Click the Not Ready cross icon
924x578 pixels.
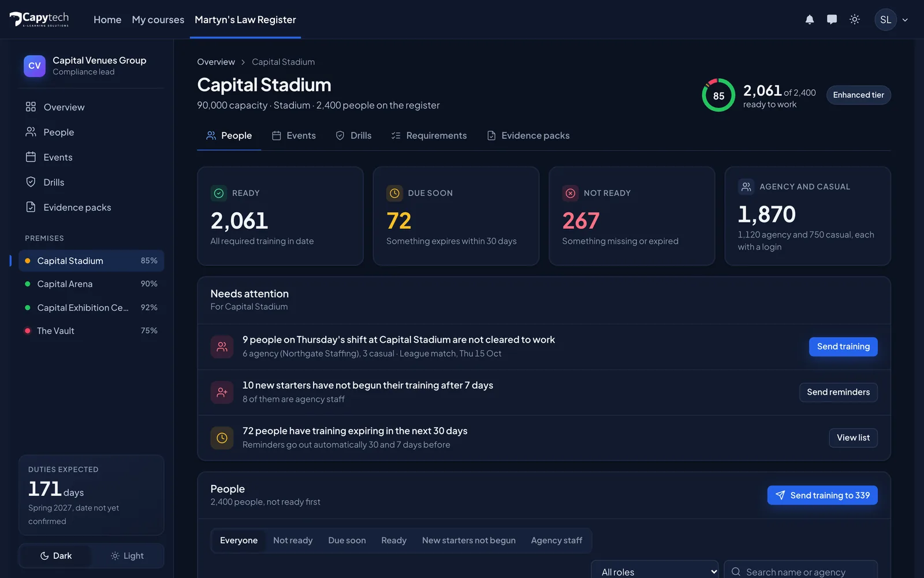tap(571, 193)
